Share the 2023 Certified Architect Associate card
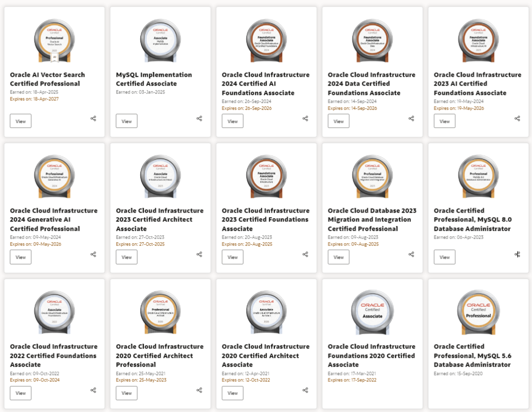The width and height of the screenshot is (532, 412). pyautogui.click(x=199, y=254)
